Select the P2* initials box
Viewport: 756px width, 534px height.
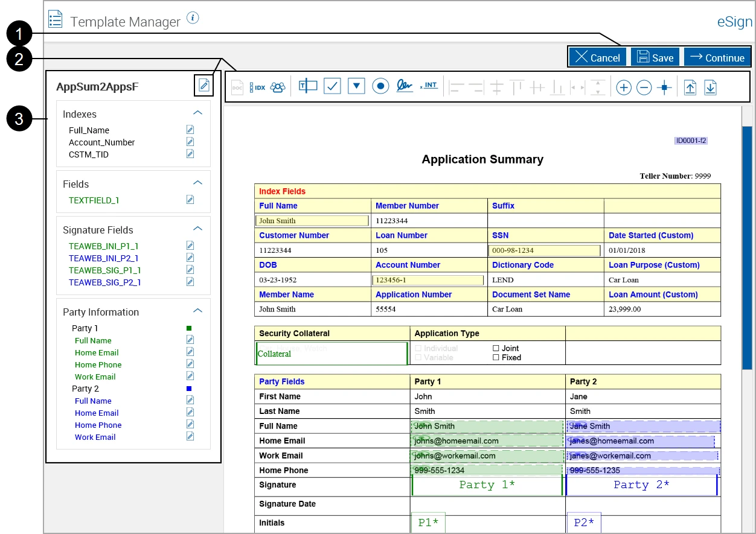pyautogui.click(x=584, y=523)
